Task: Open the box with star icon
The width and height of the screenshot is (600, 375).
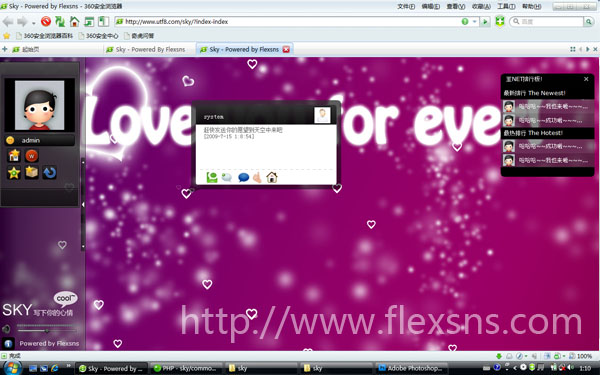Action: pyautogui.click(x=32, y=172)
